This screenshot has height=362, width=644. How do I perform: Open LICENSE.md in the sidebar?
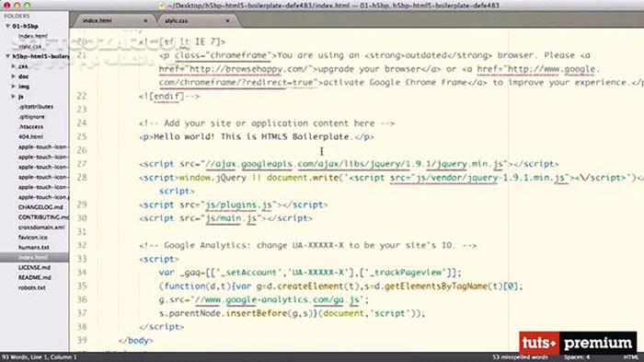click(x=35, y=267)
